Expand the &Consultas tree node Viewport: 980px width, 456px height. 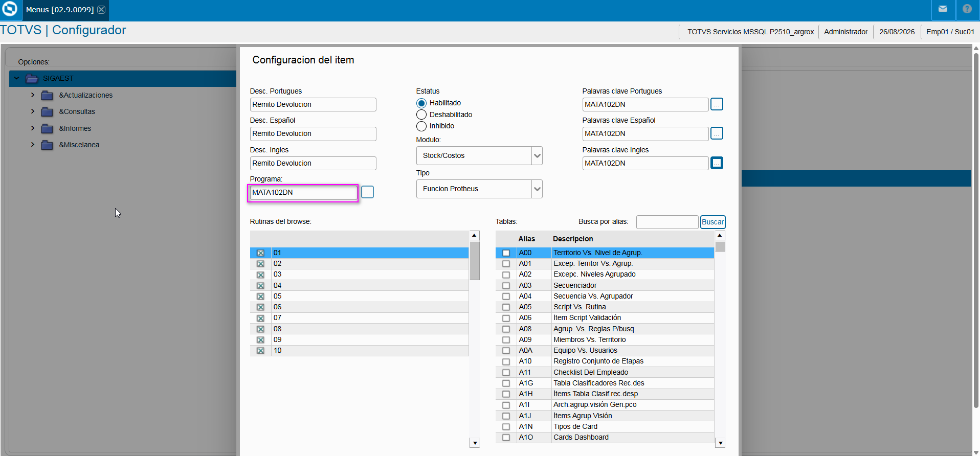click(33, 111)
